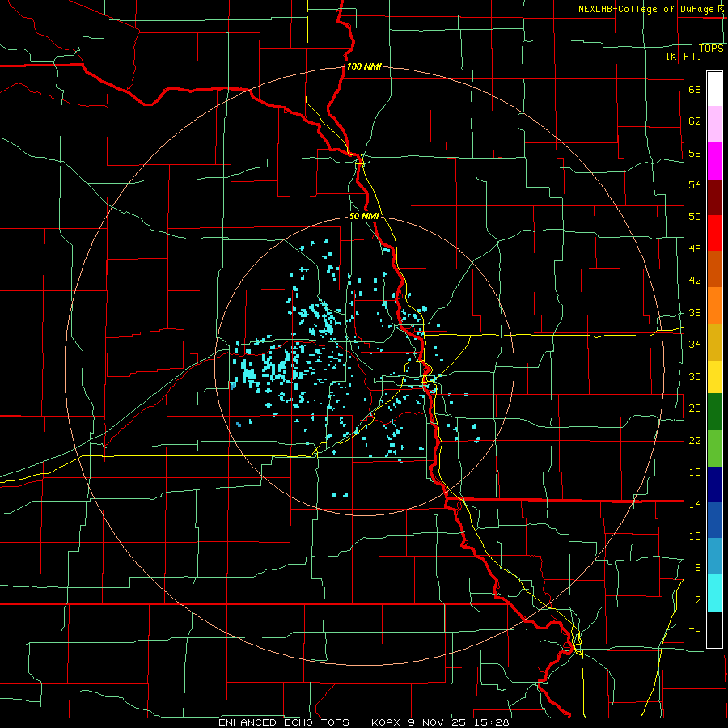
Task: Click the 15:28 timestamp in the caption
Action: pyautogui.click(x=492, y=722)
